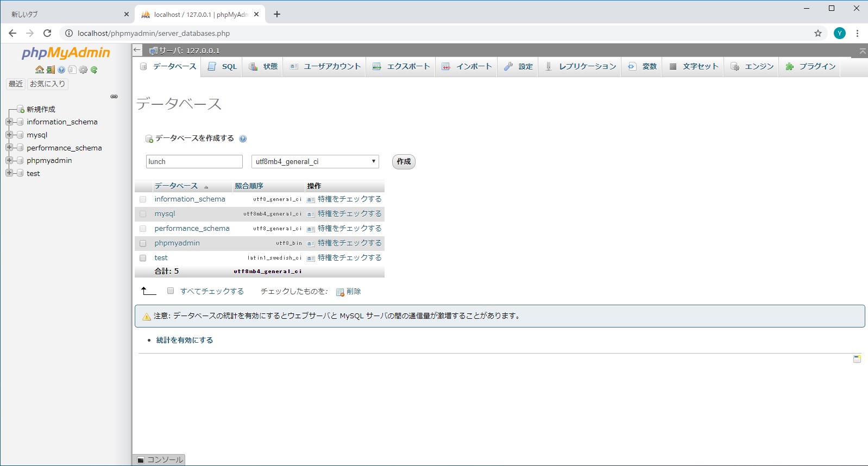This screenshot has height=466, width=868.
Task: Click the privileges icon in mysql row
Action: click(x=311, y=215)
